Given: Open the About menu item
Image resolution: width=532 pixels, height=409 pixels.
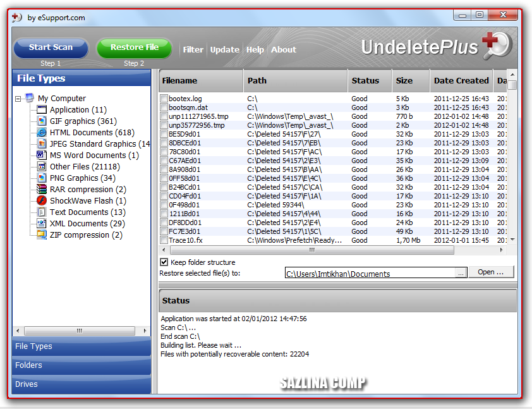Looking at the screenshot, I should pos(284,49).
